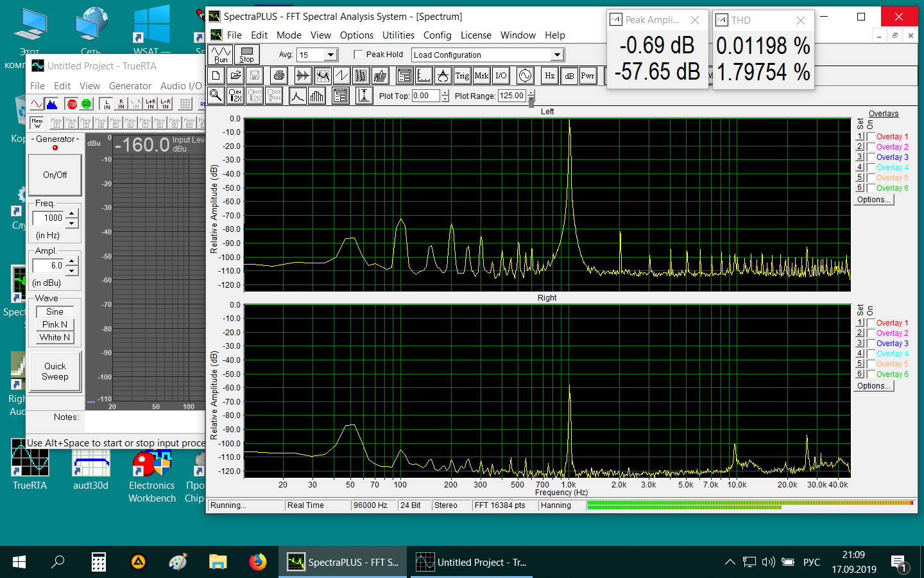Switch to Untitled Project TrueRTA taskbar item

[x=471, y=562]
